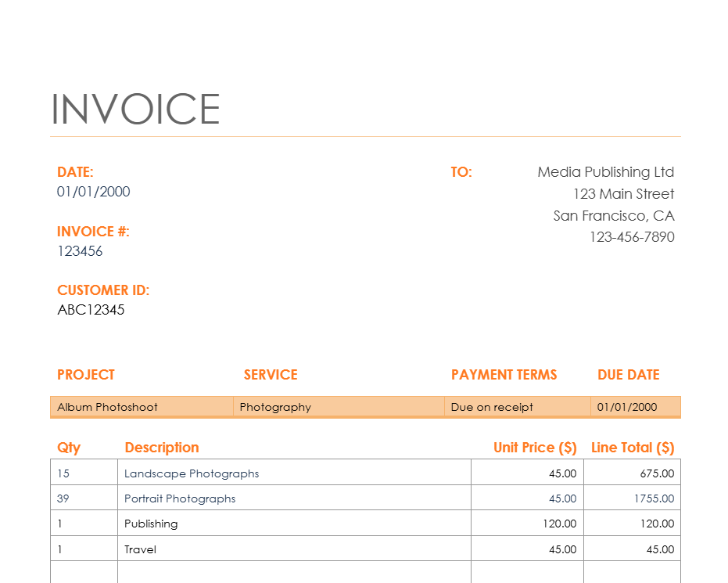Click the quantity cell 39
Screen dimensions: 728x583
(x=84, y=498)
